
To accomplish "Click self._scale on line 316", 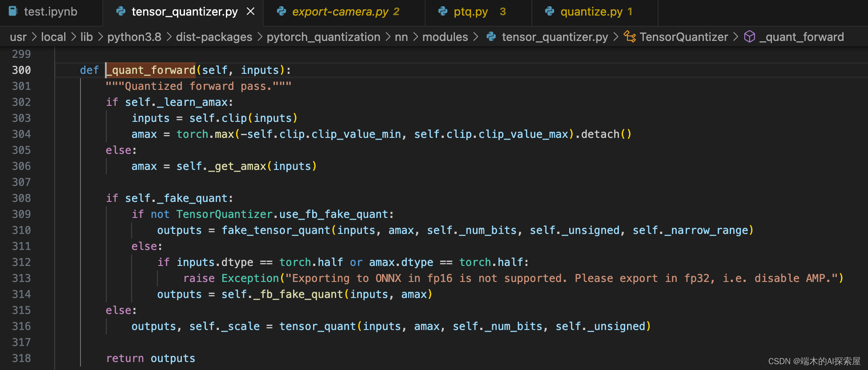I will click(225, 326).
